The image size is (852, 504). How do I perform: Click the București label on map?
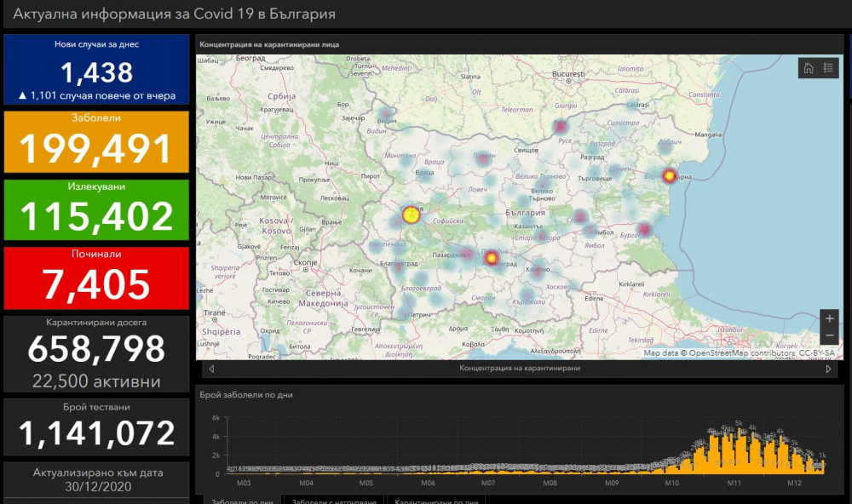coord(568,74)
